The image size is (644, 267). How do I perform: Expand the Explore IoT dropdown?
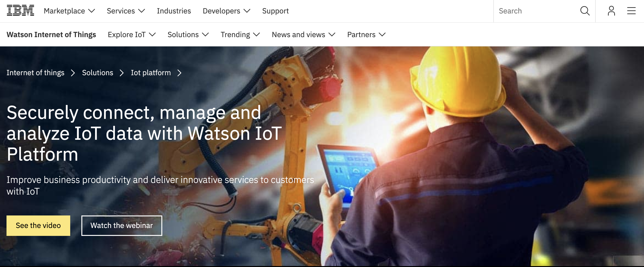pos(132,34)
